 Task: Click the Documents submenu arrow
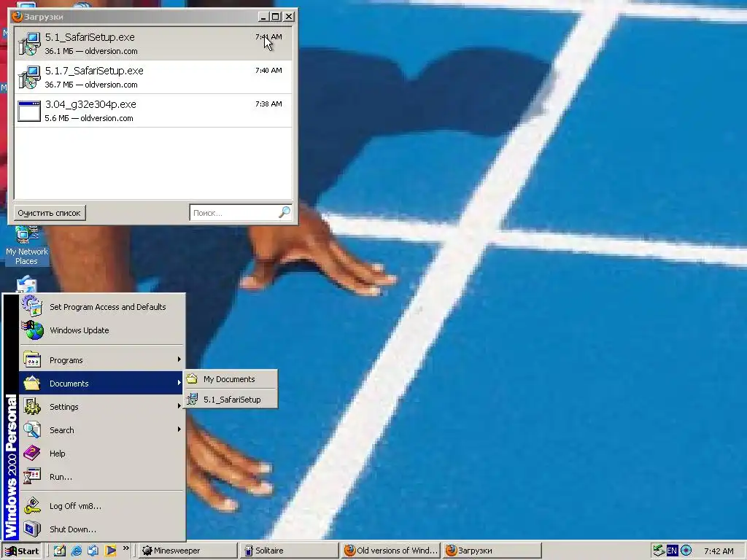tap(179, 383)
